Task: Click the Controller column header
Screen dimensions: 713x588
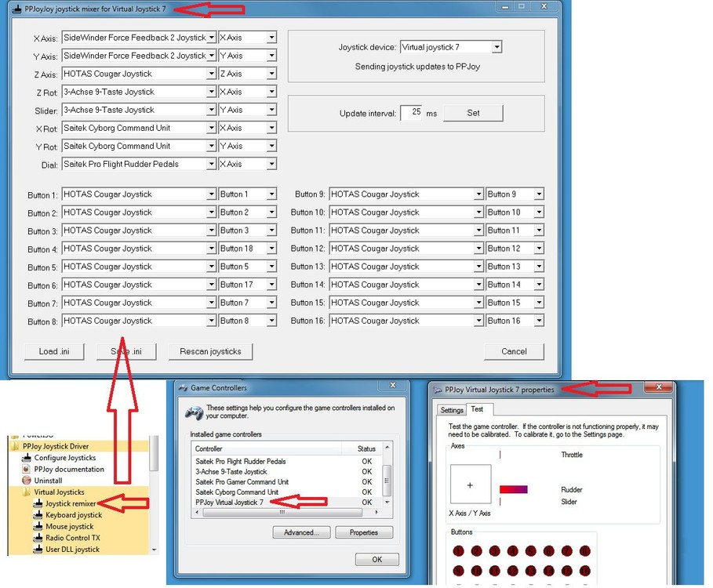Action: (x=267, y=448)
